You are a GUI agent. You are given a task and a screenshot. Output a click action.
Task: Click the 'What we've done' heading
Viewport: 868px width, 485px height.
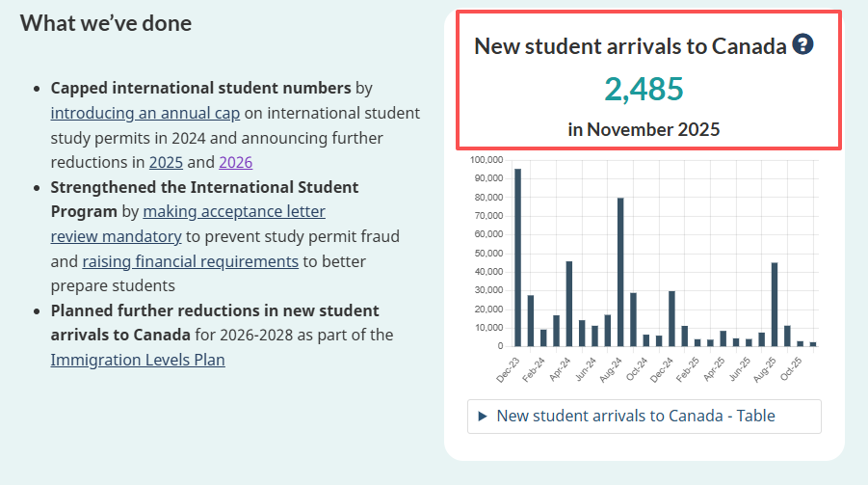(x=106, y=23)
